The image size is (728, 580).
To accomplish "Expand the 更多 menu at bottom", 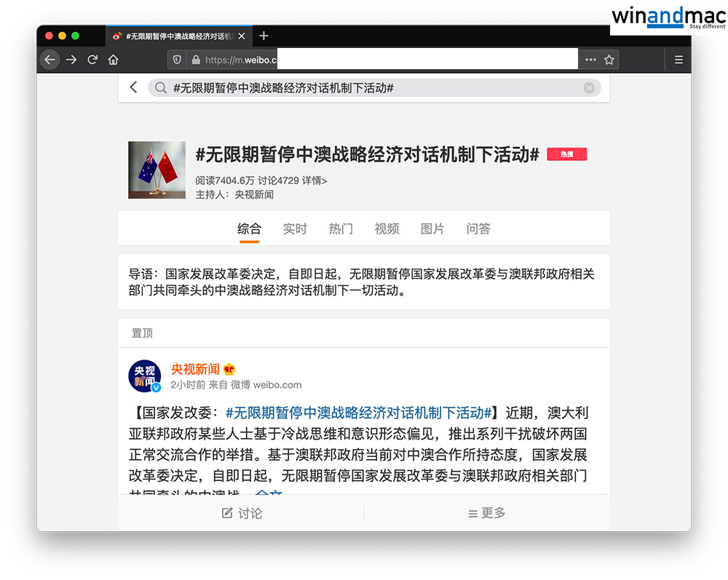I will point(486,513).
